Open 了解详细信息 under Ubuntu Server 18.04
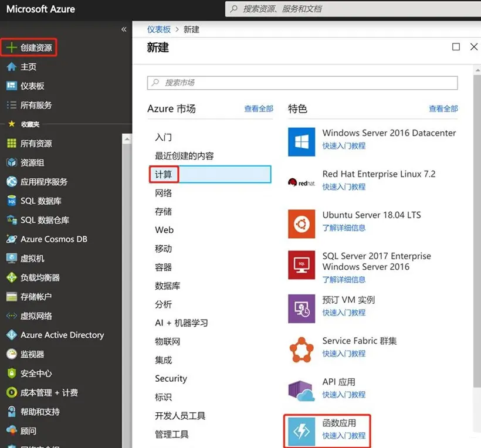 click(344, 228)
